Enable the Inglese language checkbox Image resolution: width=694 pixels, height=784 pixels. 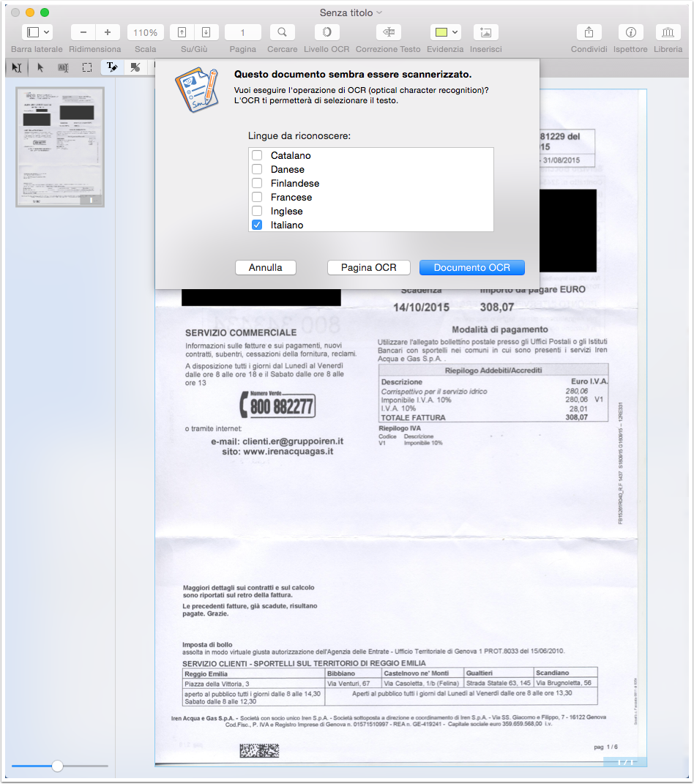[x=257, y=211]
